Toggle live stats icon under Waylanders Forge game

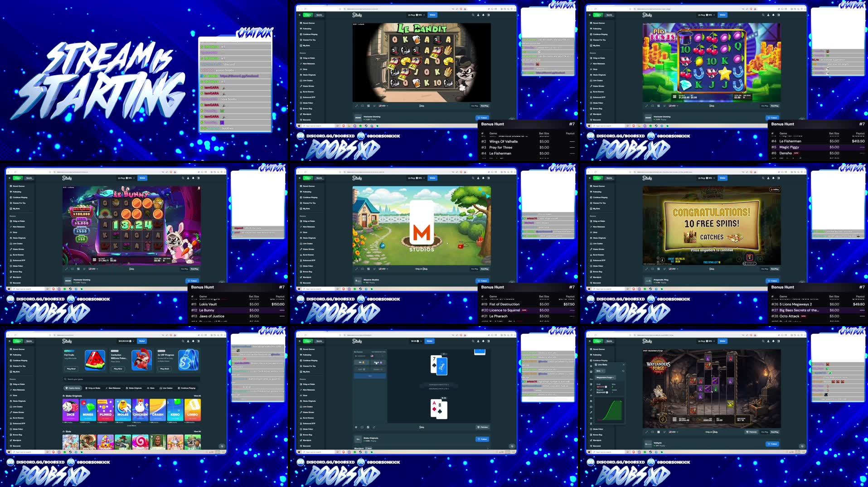[659, 432]
